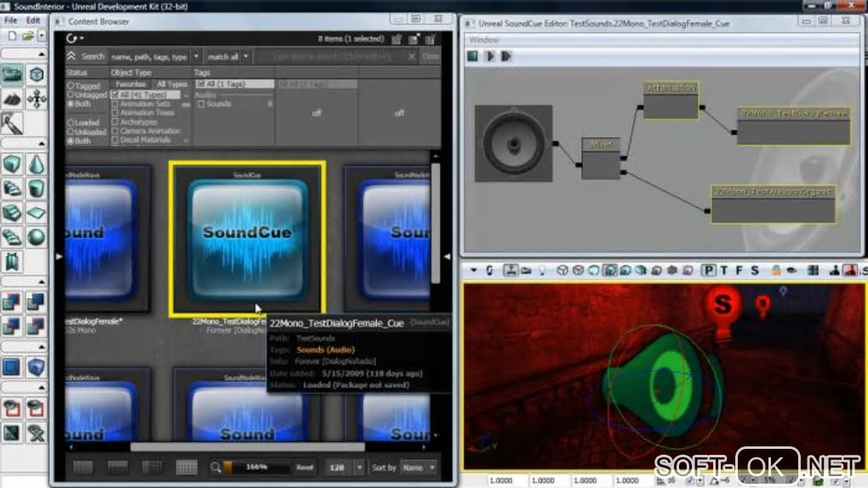Click the Play Selected Node icon
868x488 pixels.
click(506, 56)
